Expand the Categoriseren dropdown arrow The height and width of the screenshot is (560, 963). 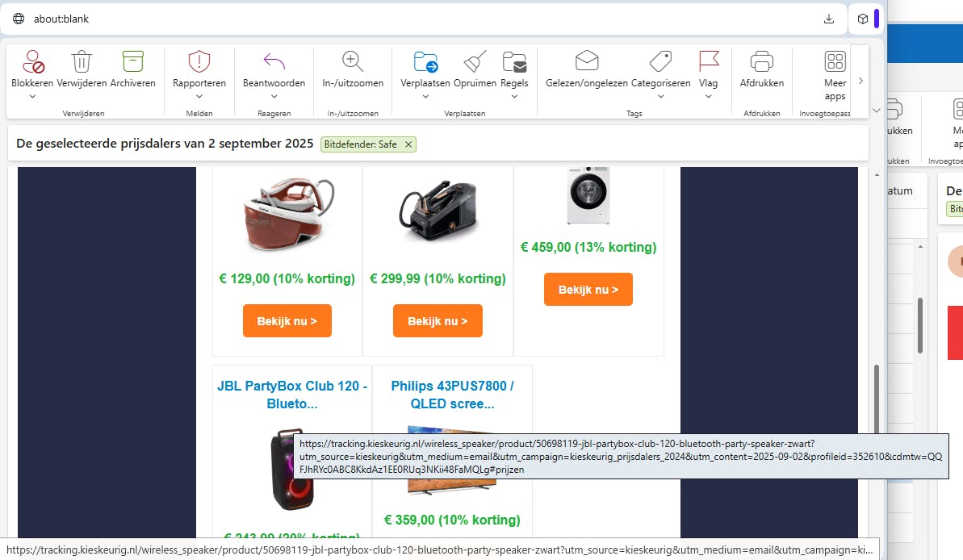(661, 96)
